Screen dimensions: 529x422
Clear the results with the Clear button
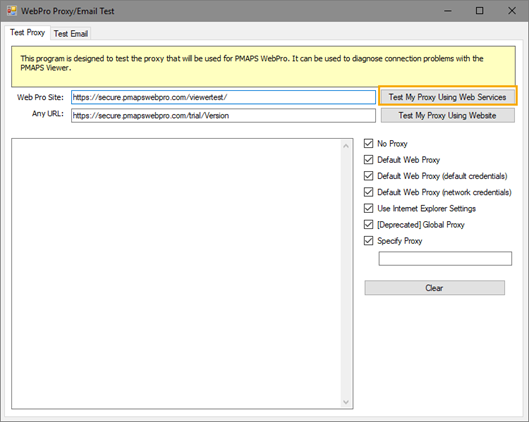435,288
